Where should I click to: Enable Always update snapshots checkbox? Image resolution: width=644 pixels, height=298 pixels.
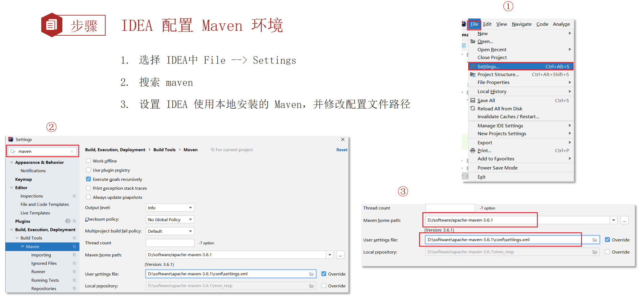(88, 197)
